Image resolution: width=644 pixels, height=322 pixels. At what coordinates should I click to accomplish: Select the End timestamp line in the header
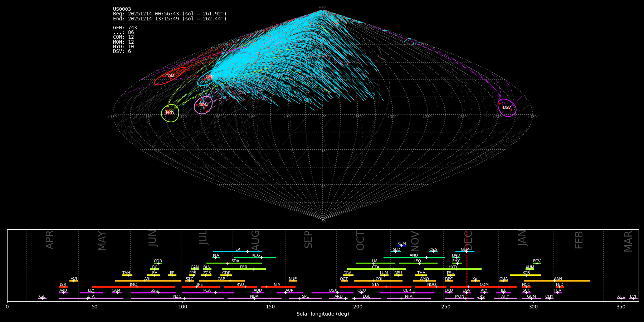[170, 19]
